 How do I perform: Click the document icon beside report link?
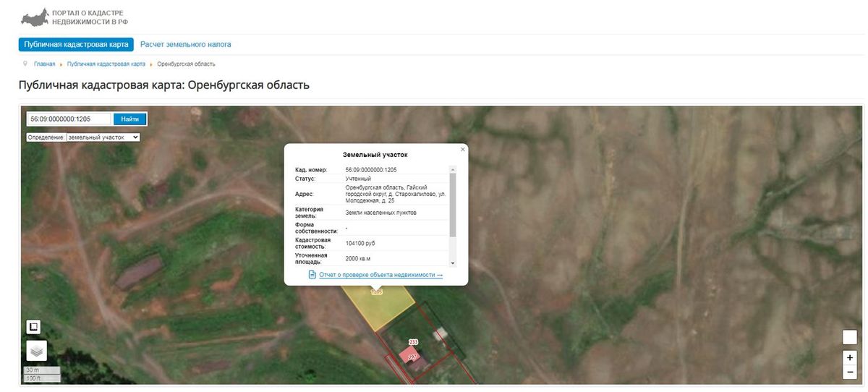(312, 275)
